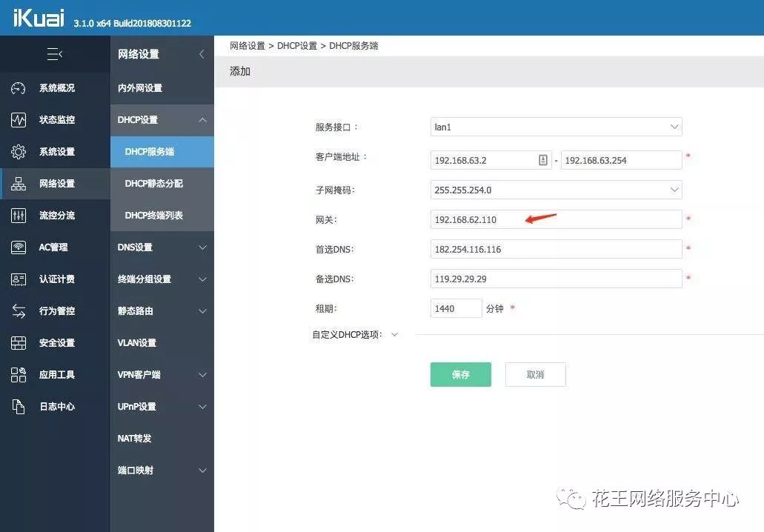This screenshot has width=764, height=532.
Task: Expand the DNS设置 section
Action: 203,247
